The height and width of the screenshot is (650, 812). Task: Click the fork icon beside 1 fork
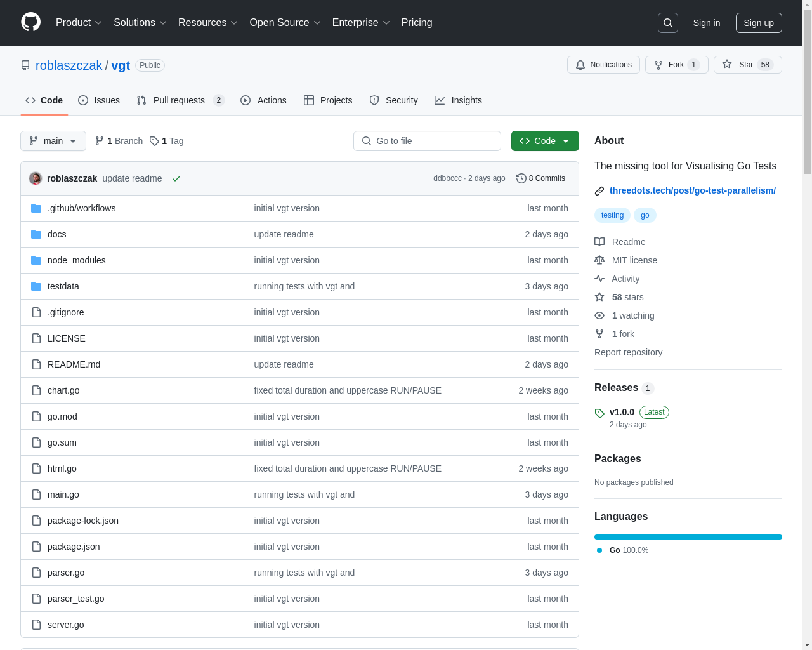[x=599, y=334]
